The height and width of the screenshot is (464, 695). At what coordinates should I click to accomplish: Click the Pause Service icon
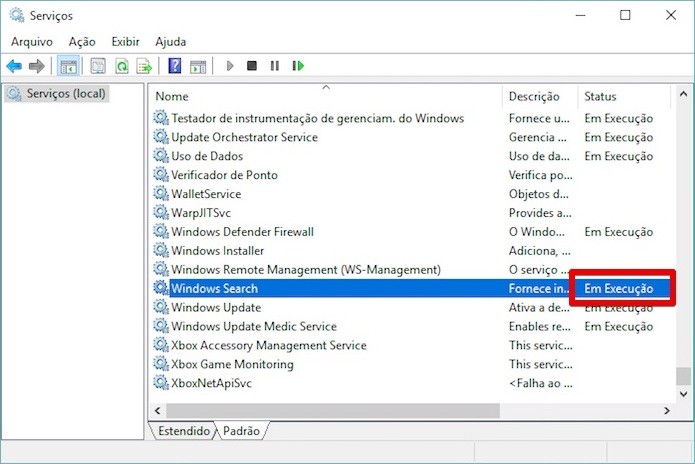[275, 66]
